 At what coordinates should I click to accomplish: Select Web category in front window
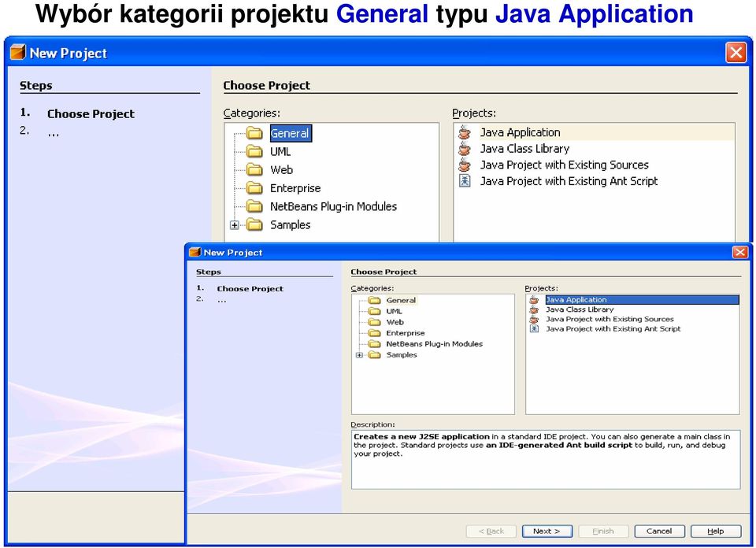395,322
